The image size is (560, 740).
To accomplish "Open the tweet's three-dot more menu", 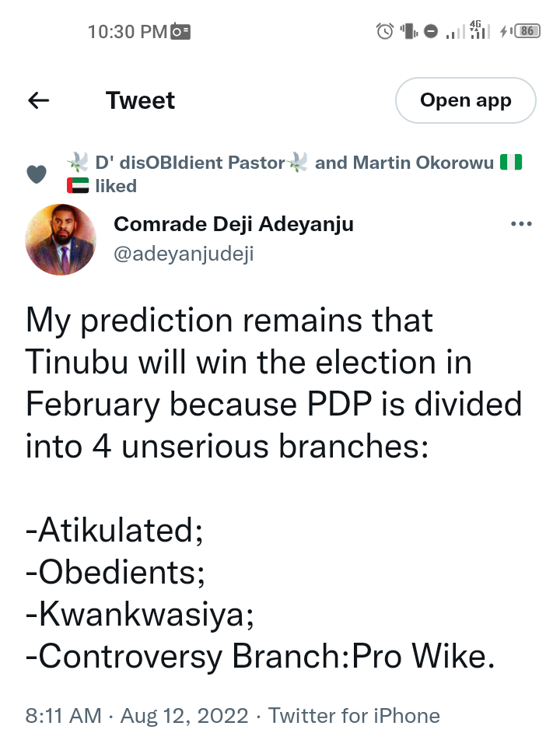I will [x=520, y=224].
